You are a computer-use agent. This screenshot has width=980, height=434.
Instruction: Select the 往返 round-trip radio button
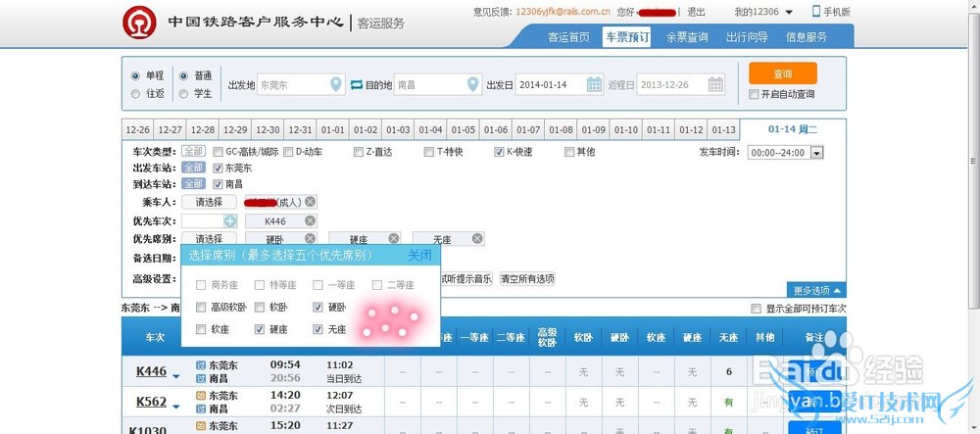click(135, 94)
